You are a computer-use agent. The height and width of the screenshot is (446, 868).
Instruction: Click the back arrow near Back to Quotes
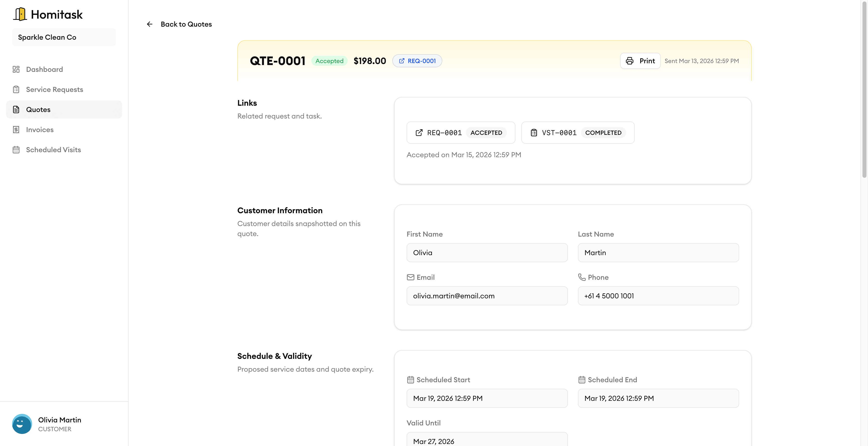(x=150, y=24)
